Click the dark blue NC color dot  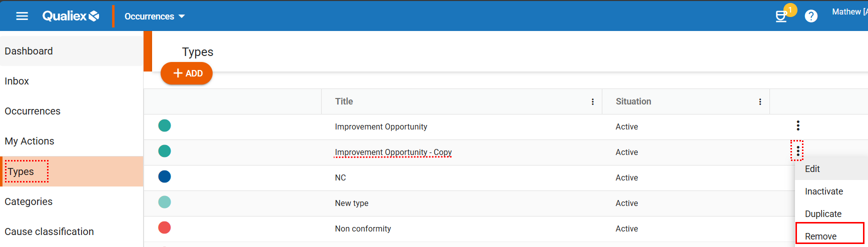point(165,176)
